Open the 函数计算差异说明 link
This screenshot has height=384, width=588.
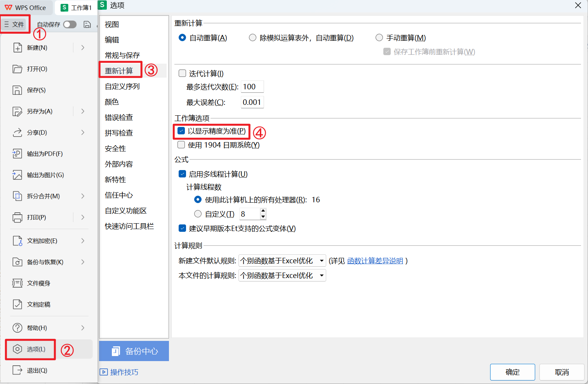tap(375, 261)
